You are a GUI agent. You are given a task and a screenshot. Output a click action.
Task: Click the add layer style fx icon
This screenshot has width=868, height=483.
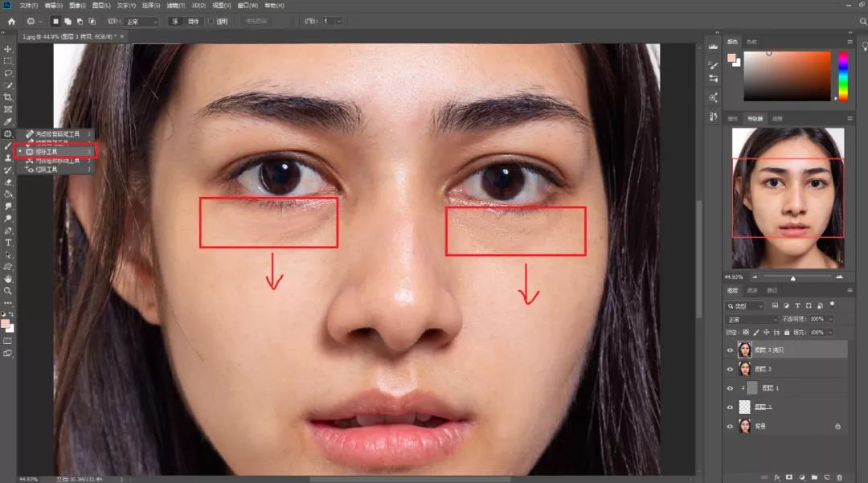coord(775,477)
